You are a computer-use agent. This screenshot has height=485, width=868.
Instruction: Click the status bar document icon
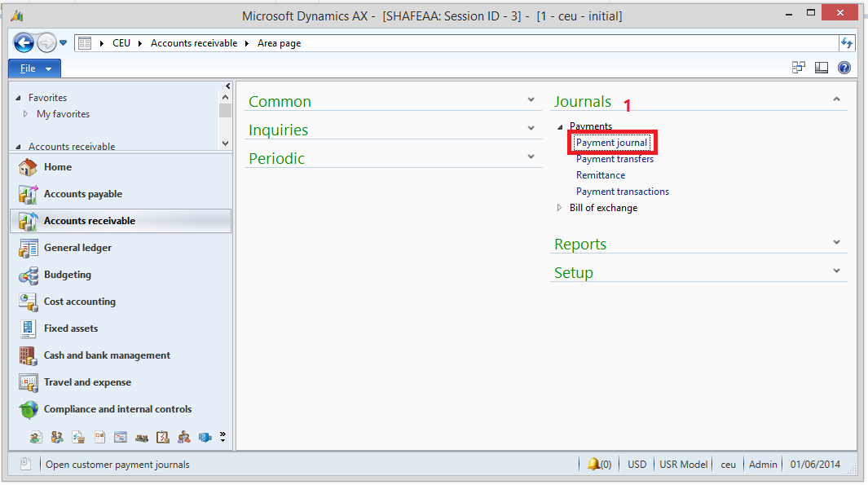pos(25,464)
